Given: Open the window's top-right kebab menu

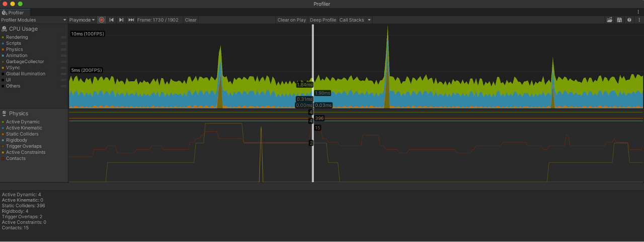Looking at the screenshot, I should tap(638, 12).
